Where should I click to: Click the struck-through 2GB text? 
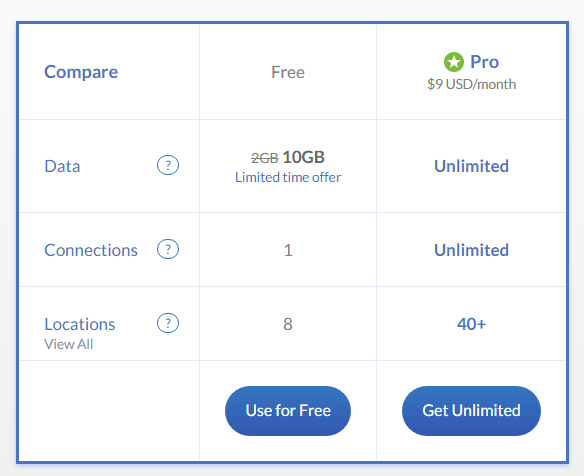(265, 158)
